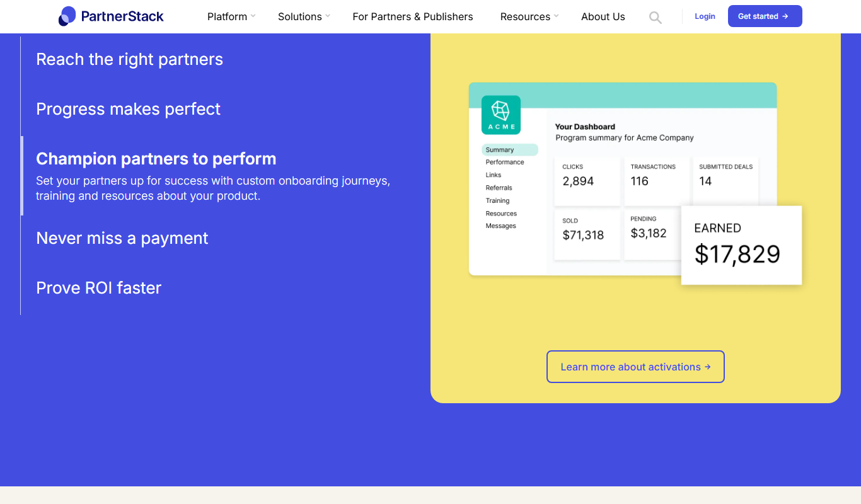Click Messages in dashboard sidebar
The width and height of the screenshot is (861, 504).
click(x=500, y=226)
